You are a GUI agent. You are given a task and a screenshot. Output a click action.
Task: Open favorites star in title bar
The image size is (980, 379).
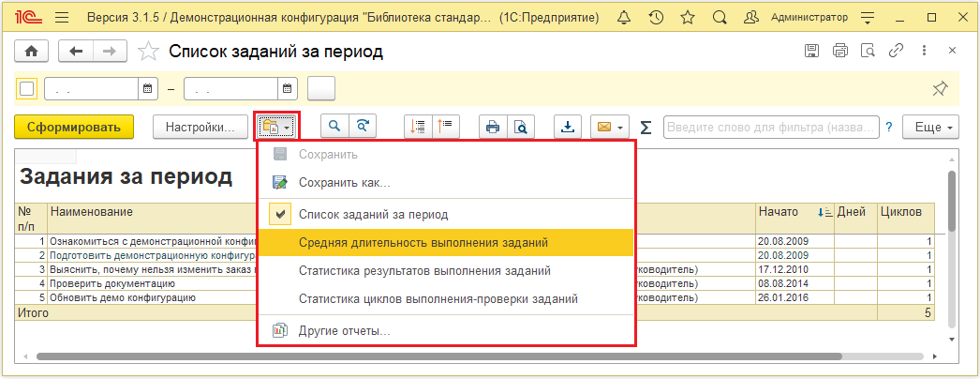coord(688,18)
